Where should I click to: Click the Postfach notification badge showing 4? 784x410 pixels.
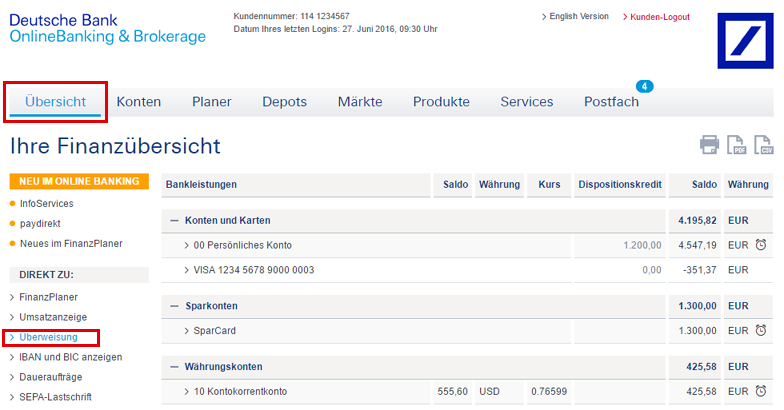645,87
